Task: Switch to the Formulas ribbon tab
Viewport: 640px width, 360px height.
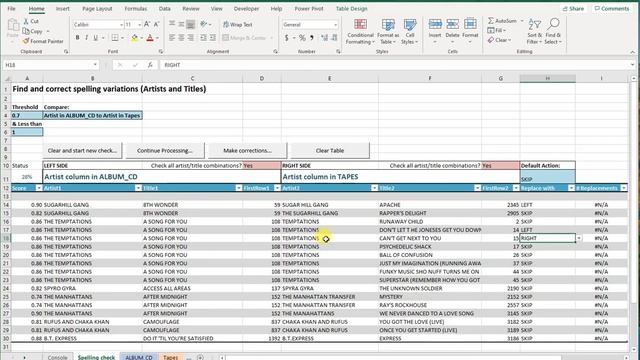Action: (136, 9)
